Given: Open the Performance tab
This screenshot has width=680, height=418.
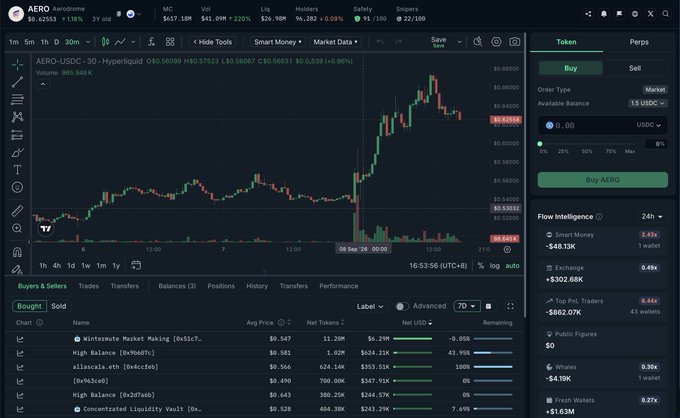Looking at the screenshot, I should tap(339, 286).
